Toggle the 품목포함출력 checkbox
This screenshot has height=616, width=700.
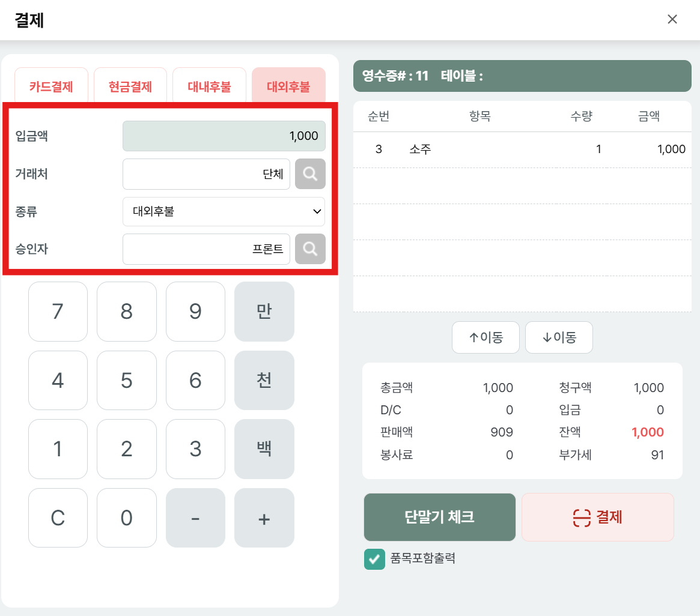[x=374, y=559]
